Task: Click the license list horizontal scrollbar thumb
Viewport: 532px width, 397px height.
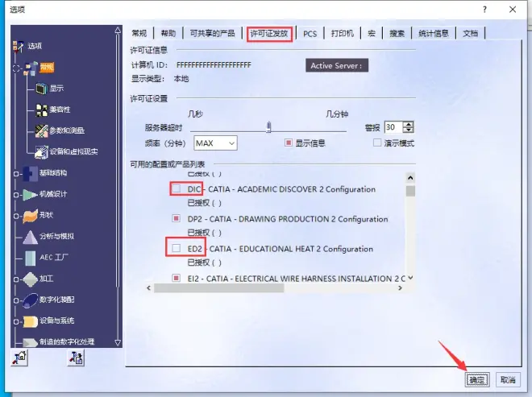Action: (218, 288)
